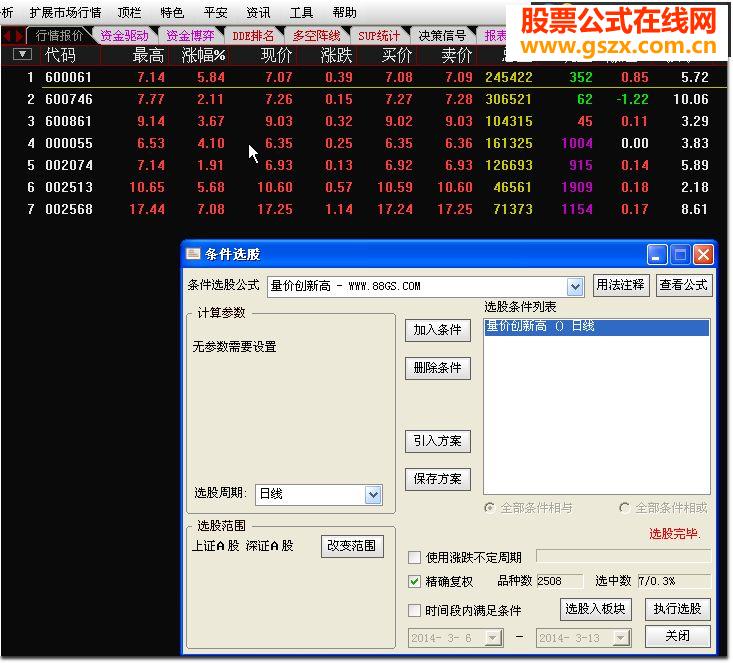Click the 加入条件 button

(438, 330)
